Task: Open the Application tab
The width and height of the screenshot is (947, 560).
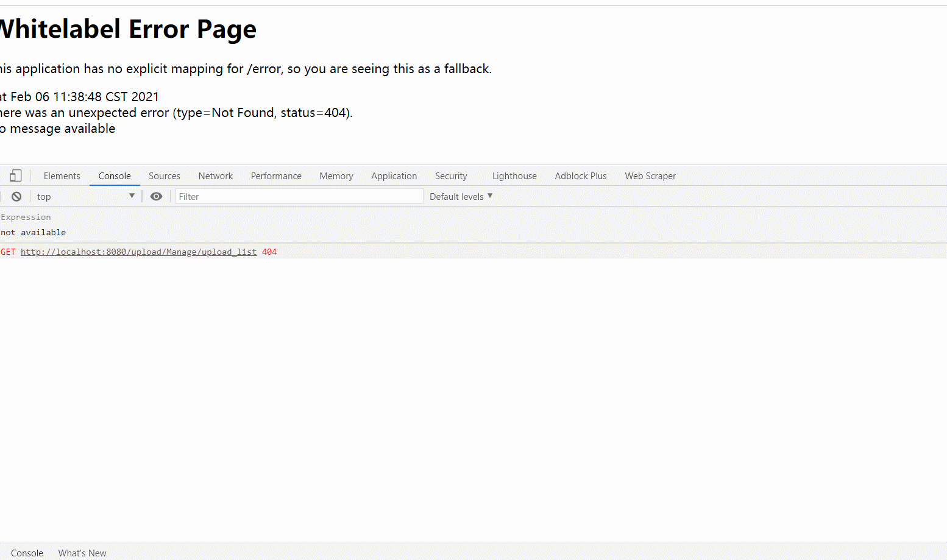Action: point(394,175)
